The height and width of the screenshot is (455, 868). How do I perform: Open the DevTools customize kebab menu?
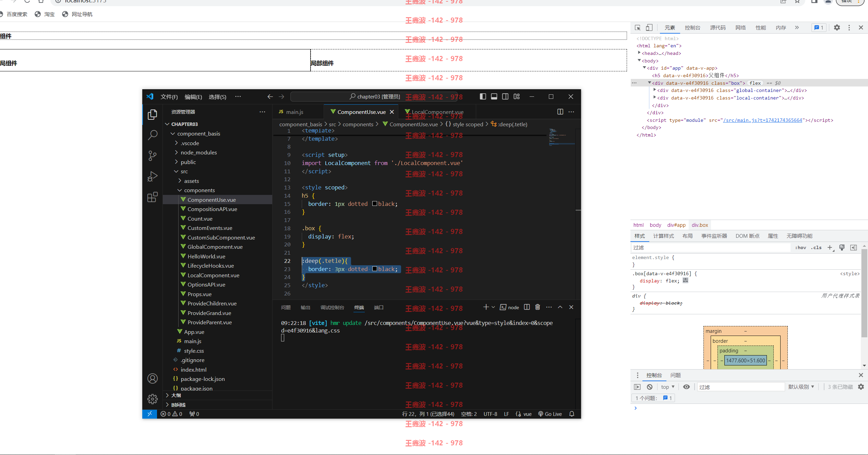[849, 28]
